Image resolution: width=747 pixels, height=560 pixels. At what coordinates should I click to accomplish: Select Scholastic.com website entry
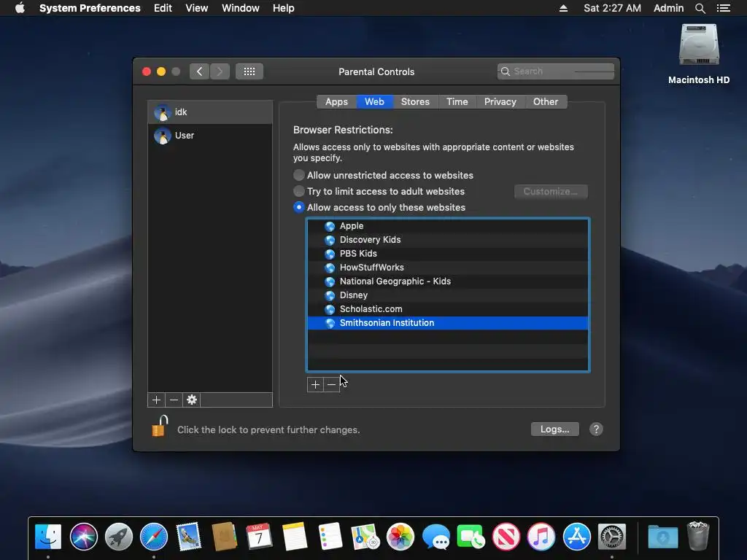point(448,309)
